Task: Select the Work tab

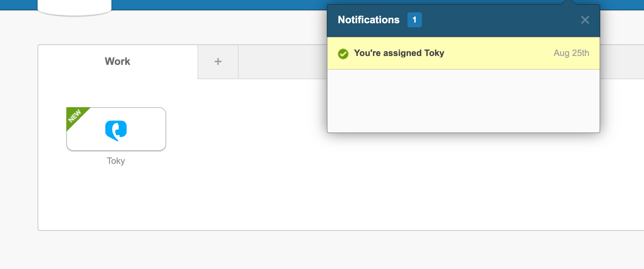Action: click(x=118, y=61)
